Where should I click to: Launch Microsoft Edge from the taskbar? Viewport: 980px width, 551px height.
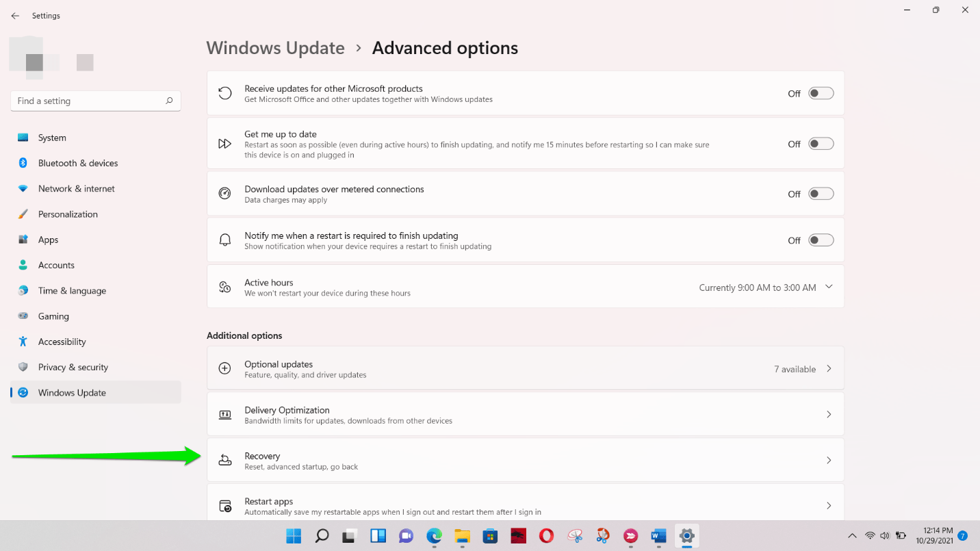pyautogui.click(x=434, y=536)
